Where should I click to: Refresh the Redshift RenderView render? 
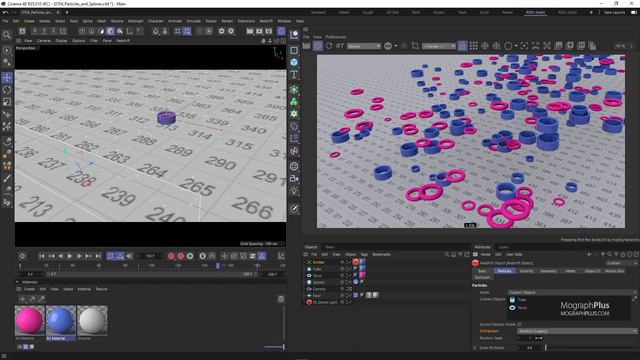click(329, 46)
